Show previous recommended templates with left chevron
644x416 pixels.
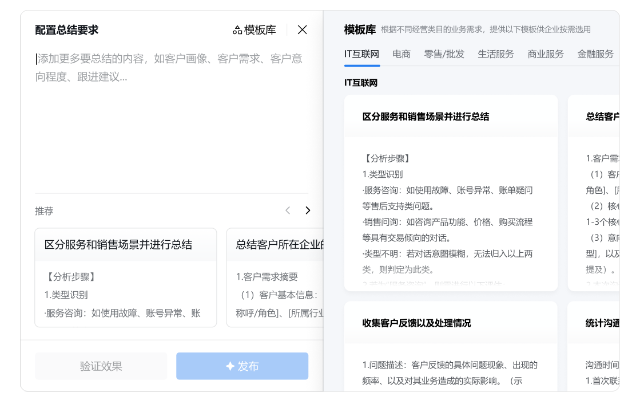tap(288, 211)
